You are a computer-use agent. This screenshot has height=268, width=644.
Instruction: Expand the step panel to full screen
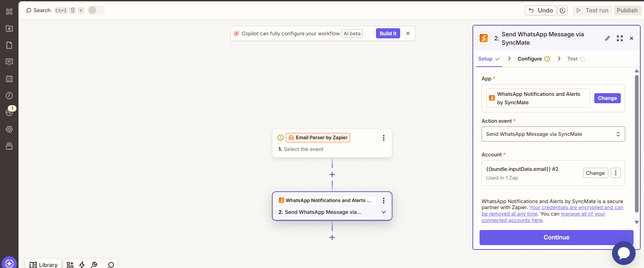coord(619,38)
